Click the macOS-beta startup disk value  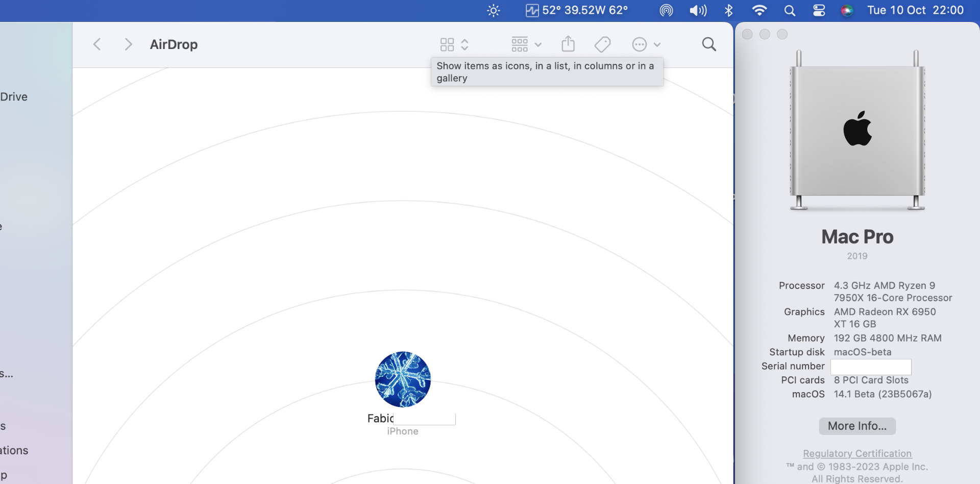coord(863,352)
